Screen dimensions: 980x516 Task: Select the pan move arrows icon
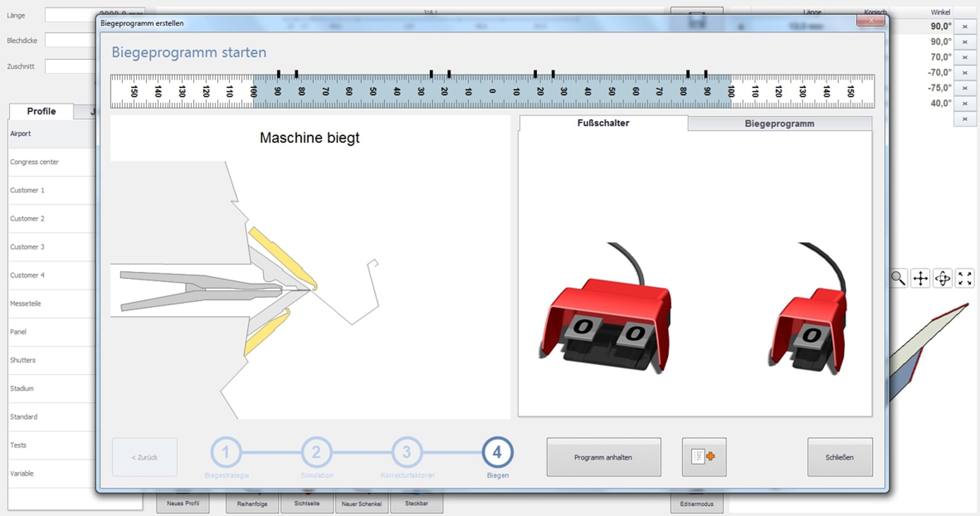(920, 278)
